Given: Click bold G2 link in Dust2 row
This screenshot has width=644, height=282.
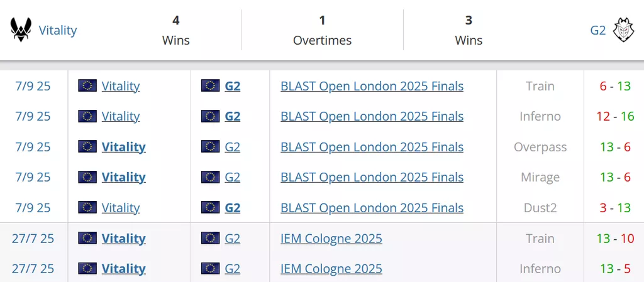Looking at the screenshot, I should (x=233, y=208).
